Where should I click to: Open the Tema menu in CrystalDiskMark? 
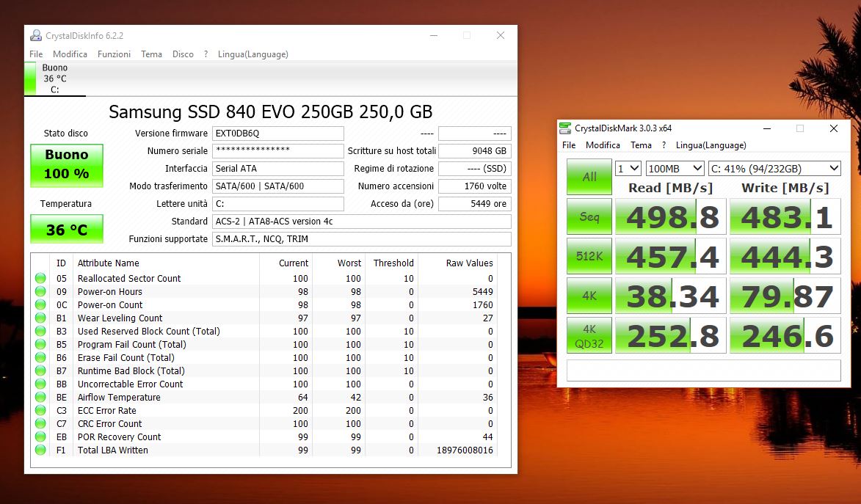coord(641,145)
